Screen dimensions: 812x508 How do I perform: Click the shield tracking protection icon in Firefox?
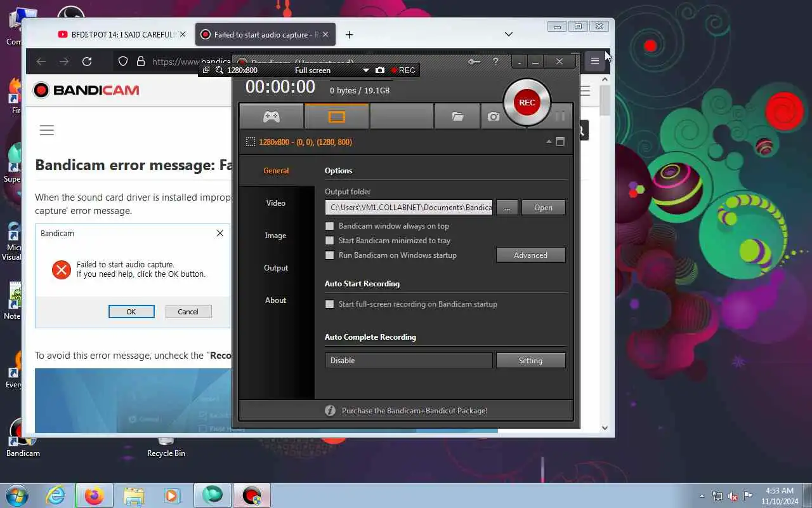(x=123, y=61)
